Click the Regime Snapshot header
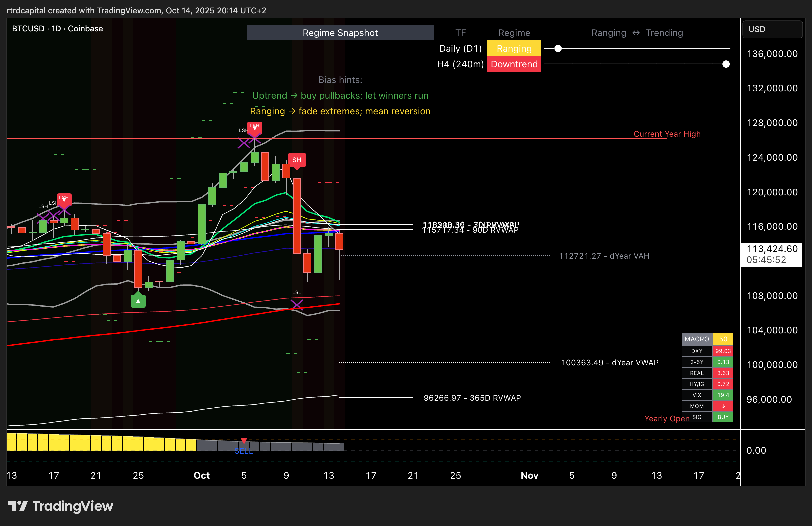Image resolution: width=812 pixels, height=526 pixels. click(340, 33)
